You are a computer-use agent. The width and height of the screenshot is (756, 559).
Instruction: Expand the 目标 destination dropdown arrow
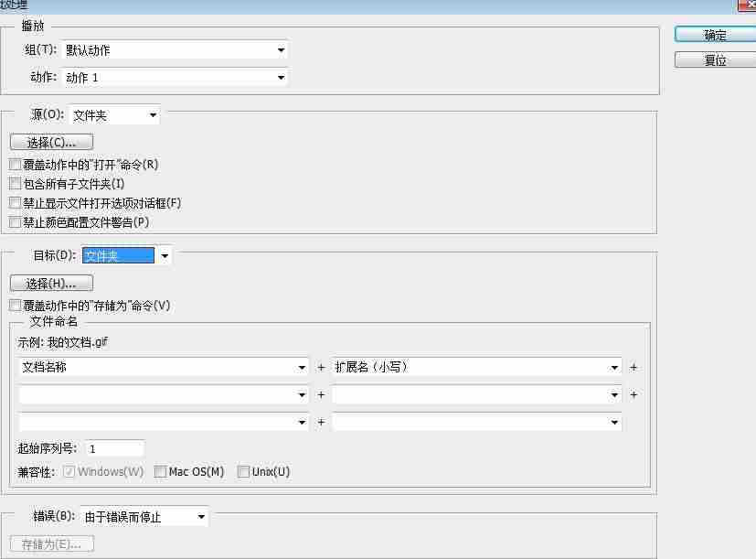point(165,255)
